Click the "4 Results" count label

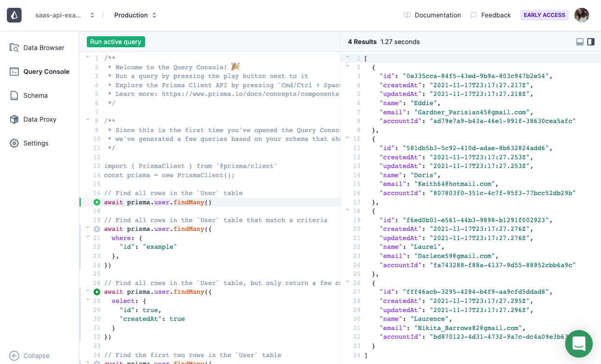click(x=362, y=42)
